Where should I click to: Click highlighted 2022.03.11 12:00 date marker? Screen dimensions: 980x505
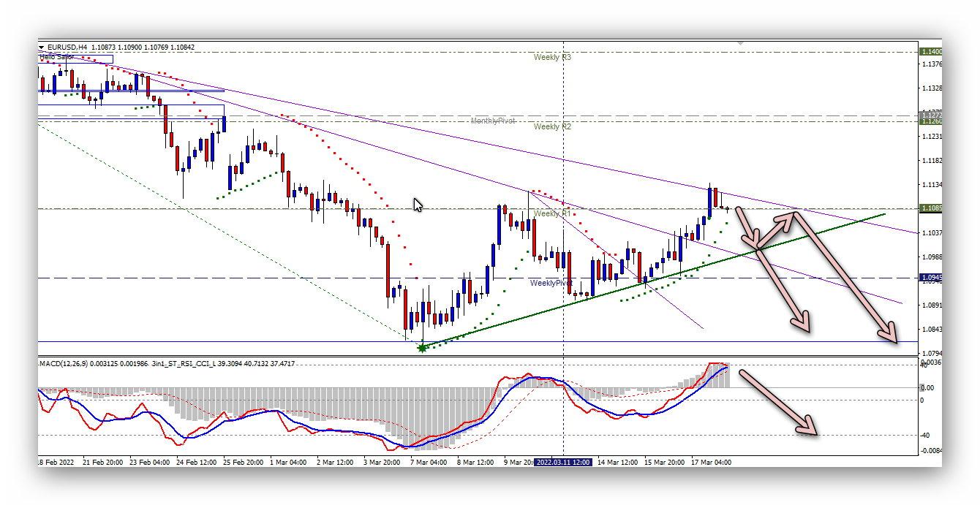point(562,463)
